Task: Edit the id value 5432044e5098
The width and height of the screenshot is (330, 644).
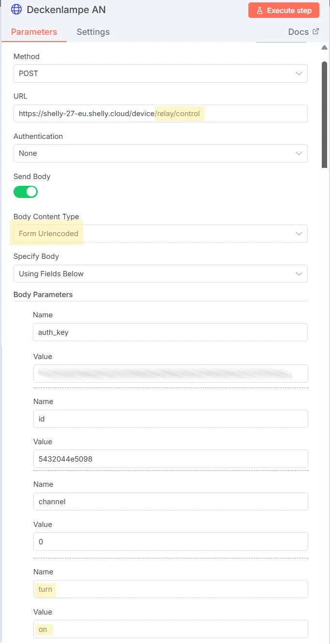Action: point(170,458)
